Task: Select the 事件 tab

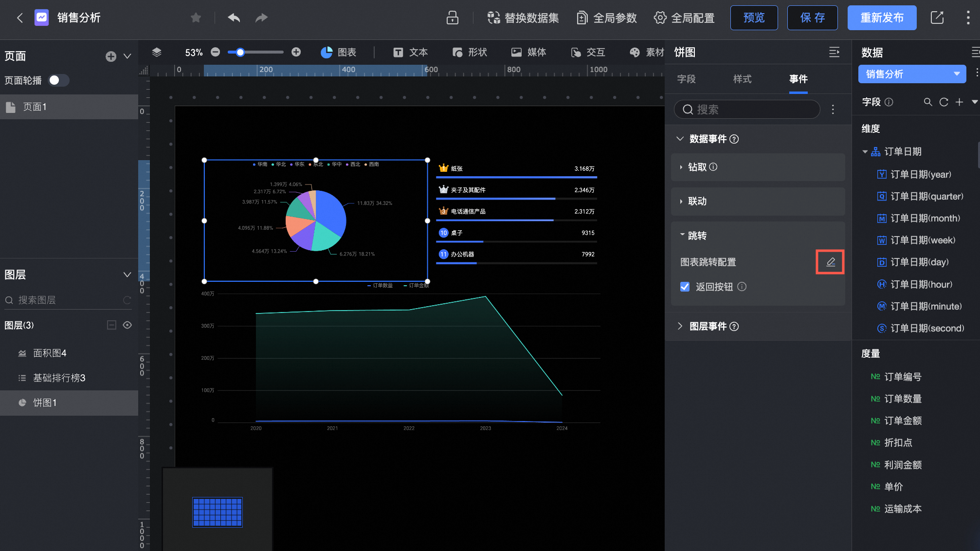Action: coord(798,79)
